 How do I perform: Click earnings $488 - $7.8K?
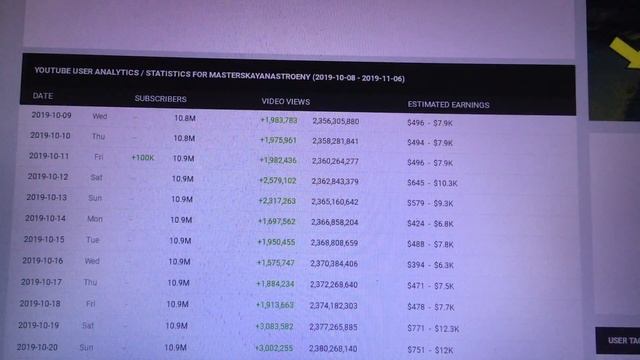[430, 244]
